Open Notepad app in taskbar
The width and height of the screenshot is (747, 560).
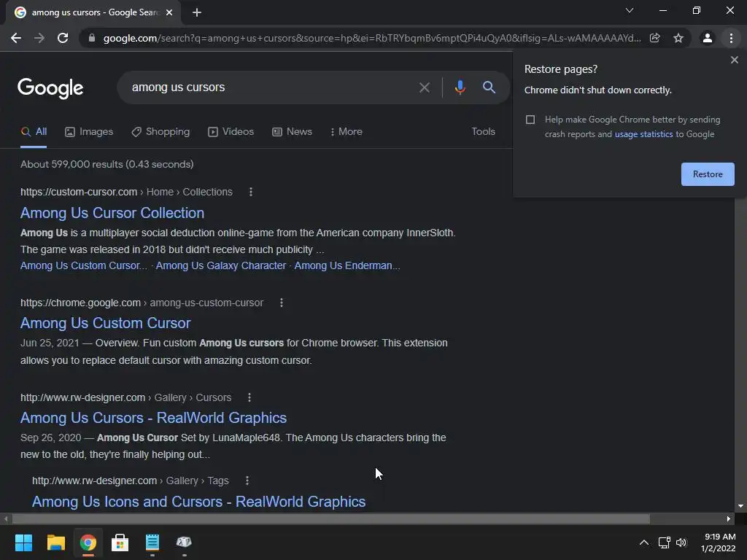(x=152, y=542)
